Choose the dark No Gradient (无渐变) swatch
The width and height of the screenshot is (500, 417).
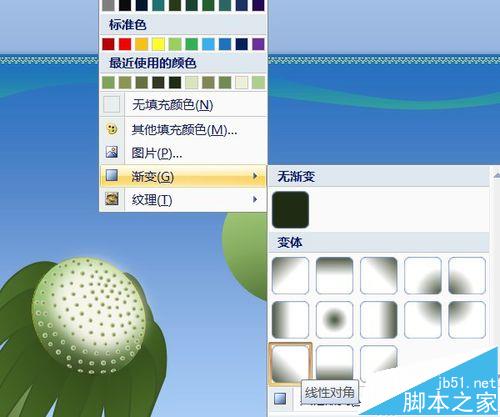(x=290, y=210)
